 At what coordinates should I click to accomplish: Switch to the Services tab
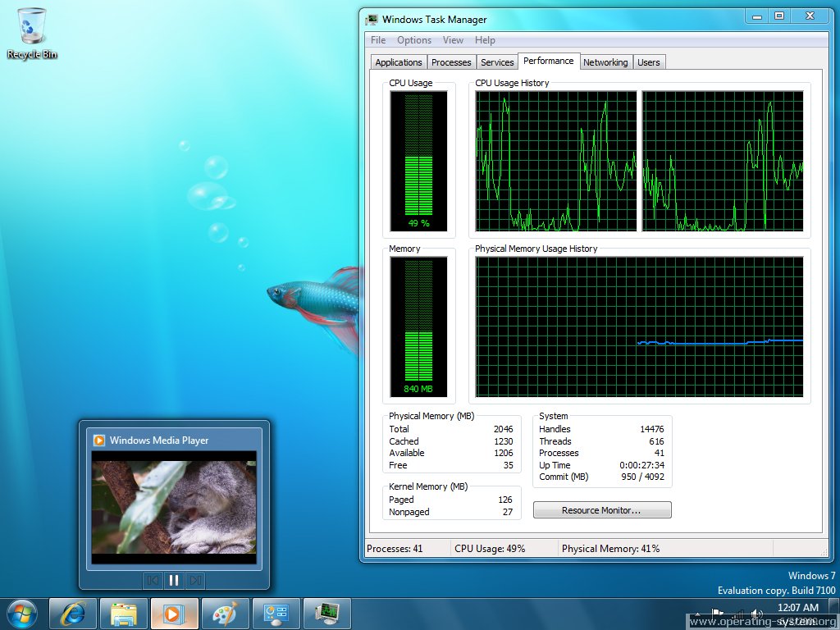click(x=497, y=62)
